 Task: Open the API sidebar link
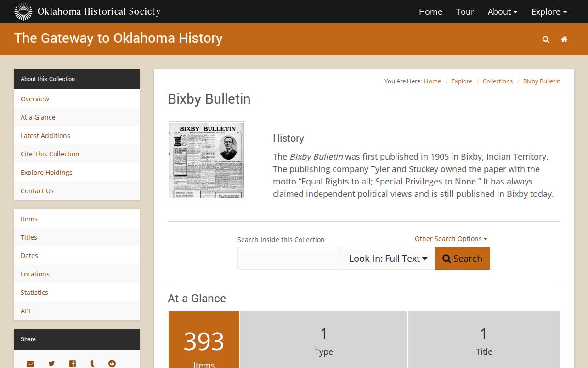[x=77, y=311]
